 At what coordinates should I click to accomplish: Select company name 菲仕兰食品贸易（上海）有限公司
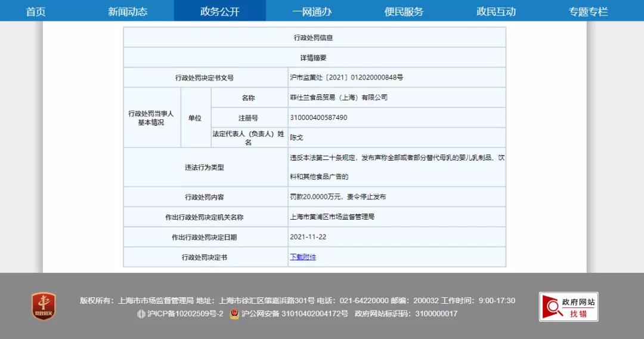point(339,97)
